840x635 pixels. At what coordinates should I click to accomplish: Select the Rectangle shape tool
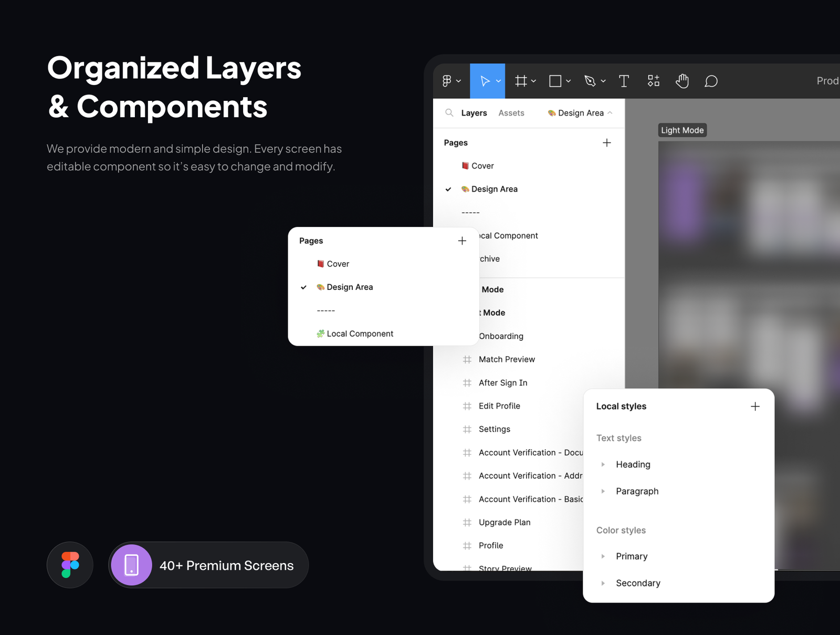click(555, 81)
